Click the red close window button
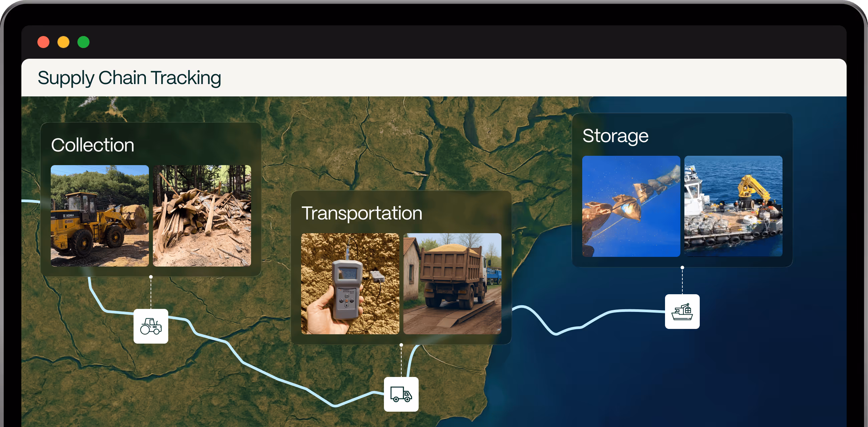This screenshot has width=868, height=427. coord(43,42)
